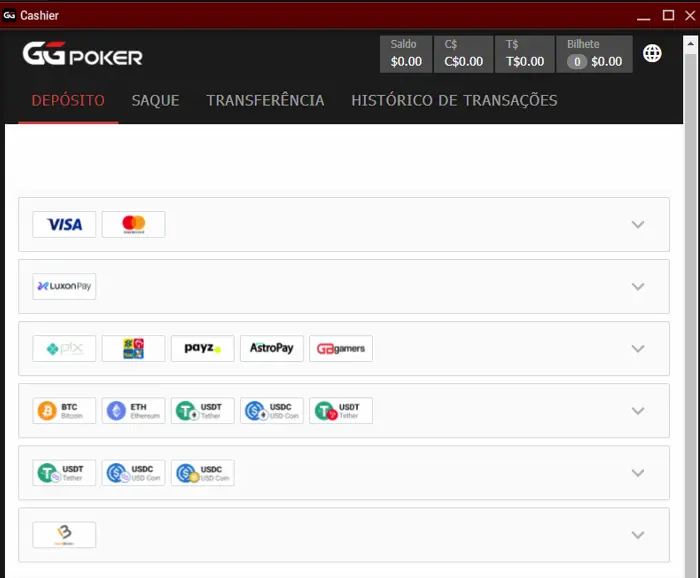Image resolution: width=700 pixels, height=578 pixels.
Task: Open the TRANSFERÊNCIA tab
Action: (265, 100)
